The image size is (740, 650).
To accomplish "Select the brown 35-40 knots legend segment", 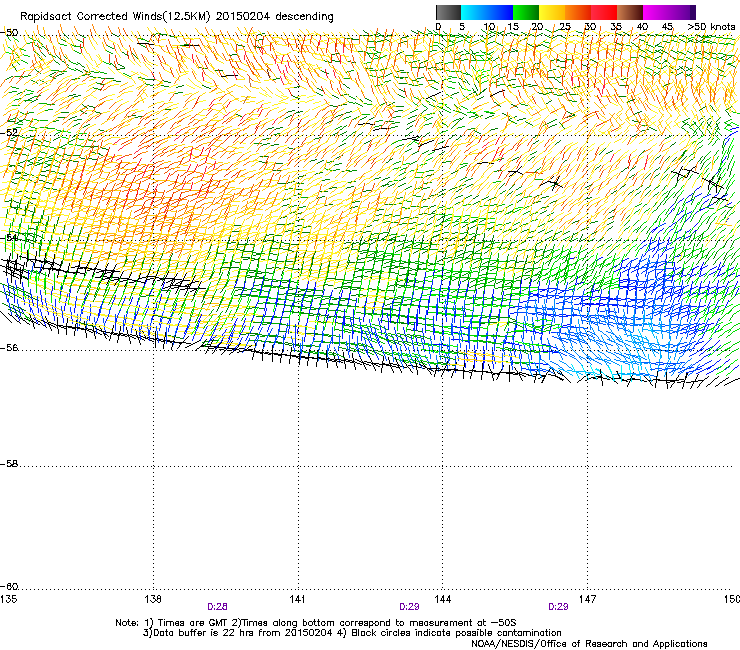I will [x=630, y=12].
